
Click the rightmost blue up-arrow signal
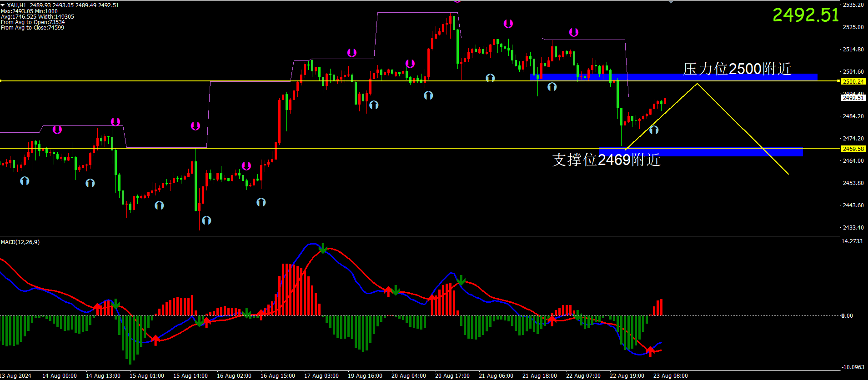pos(654,130)
